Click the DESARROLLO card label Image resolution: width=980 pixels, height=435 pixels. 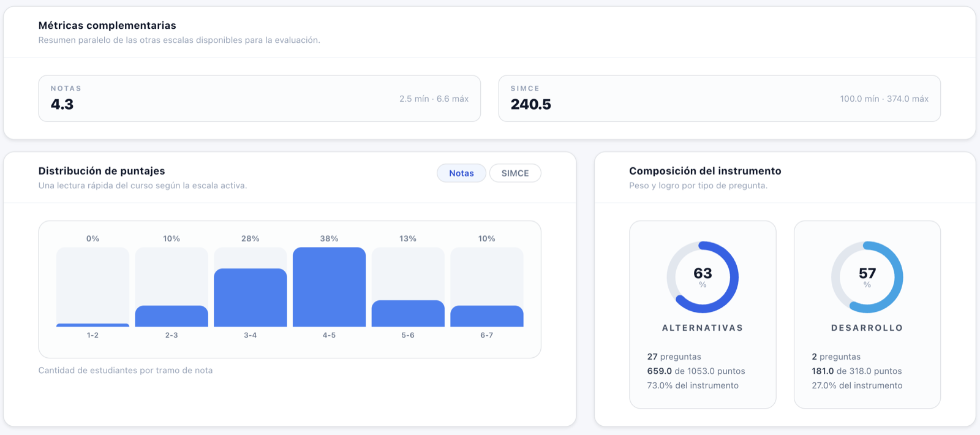pyautogui.click(x=867, y=328)
